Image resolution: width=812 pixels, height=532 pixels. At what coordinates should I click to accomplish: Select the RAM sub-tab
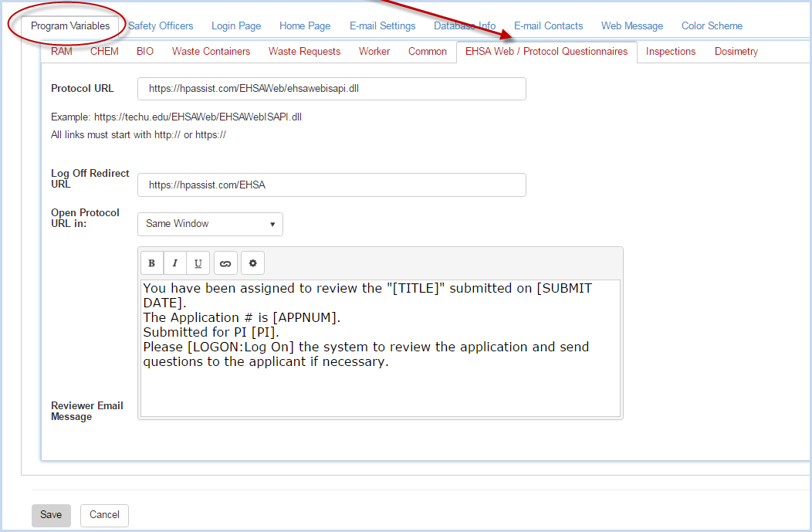62,51
